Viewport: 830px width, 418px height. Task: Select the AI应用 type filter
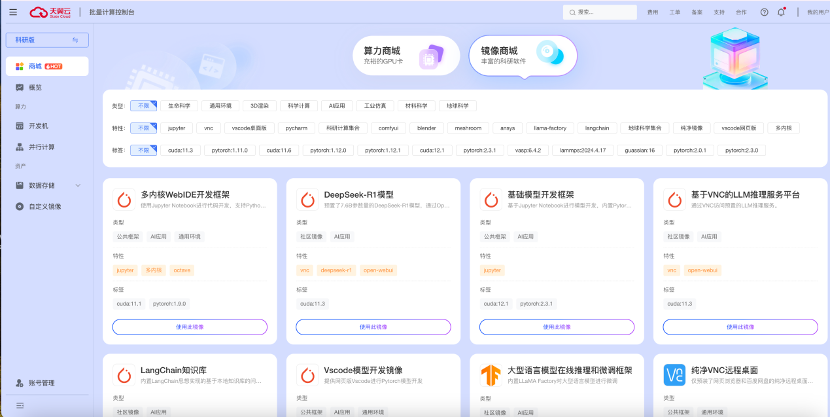[x=337, y=106]
